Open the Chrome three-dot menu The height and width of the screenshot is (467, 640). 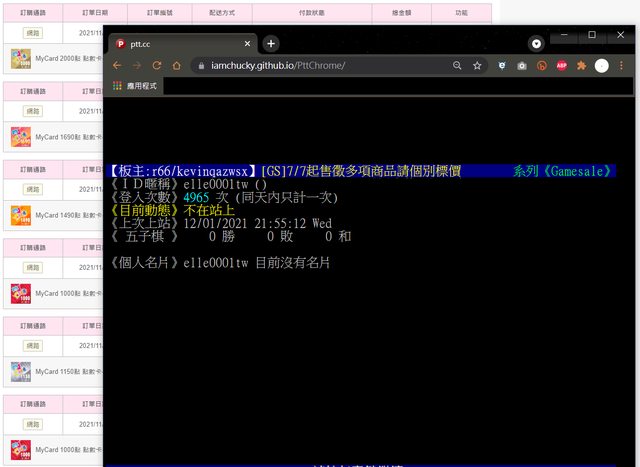[621, 65]
